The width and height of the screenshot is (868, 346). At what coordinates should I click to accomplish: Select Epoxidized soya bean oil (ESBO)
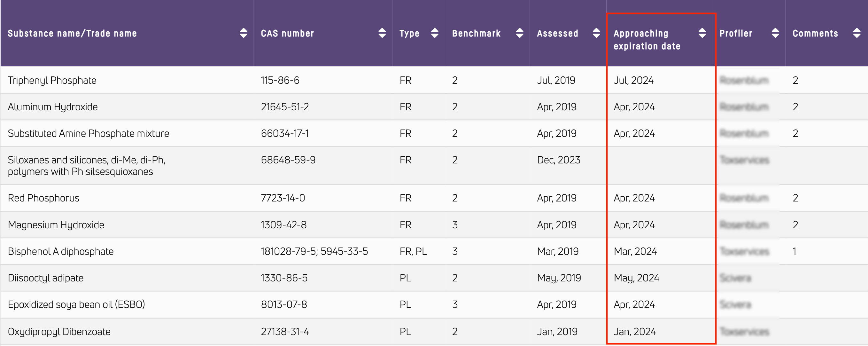coord(76,304)
